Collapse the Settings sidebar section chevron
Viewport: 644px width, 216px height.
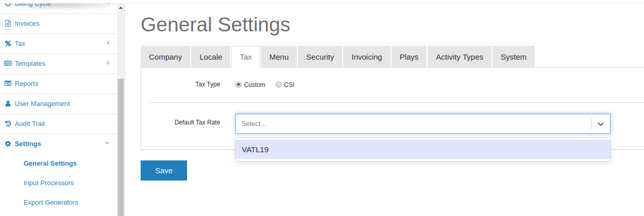(107, 143)
